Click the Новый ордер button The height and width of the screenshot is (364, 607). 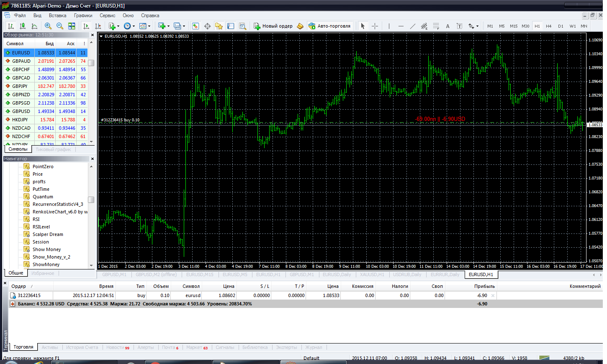(273, 26)
